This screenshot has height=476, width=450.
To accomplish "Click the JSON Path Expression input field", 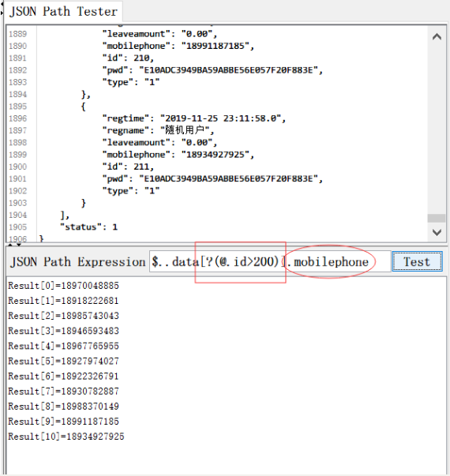I will coord(270,261).
